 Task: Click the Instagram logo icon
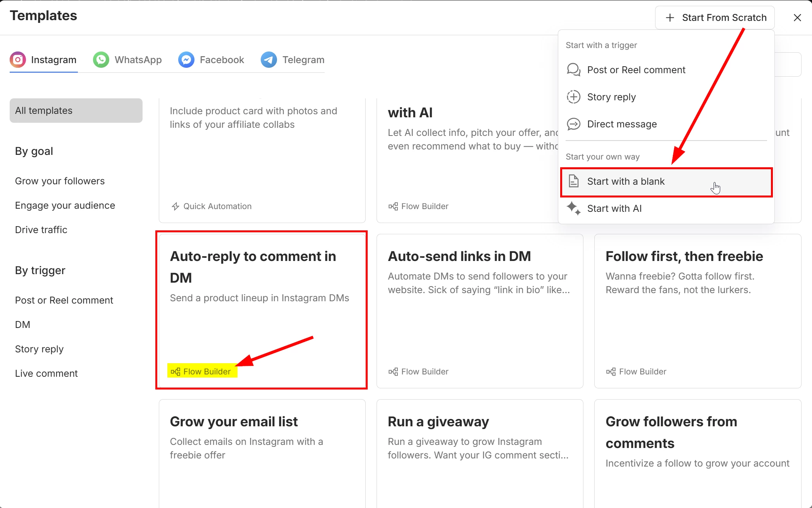(x=18, y=60)
